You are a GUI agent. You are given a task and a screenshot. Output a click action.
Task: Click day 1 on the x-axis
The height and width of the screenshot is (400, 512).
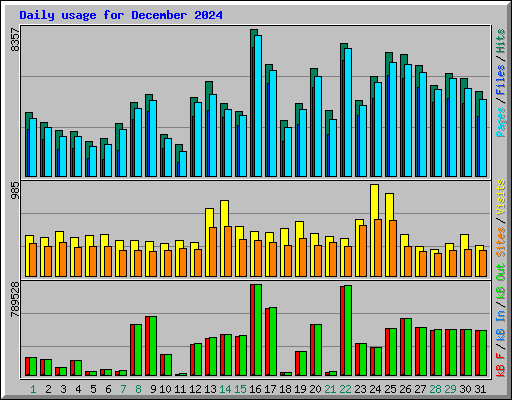click(33, 389)
